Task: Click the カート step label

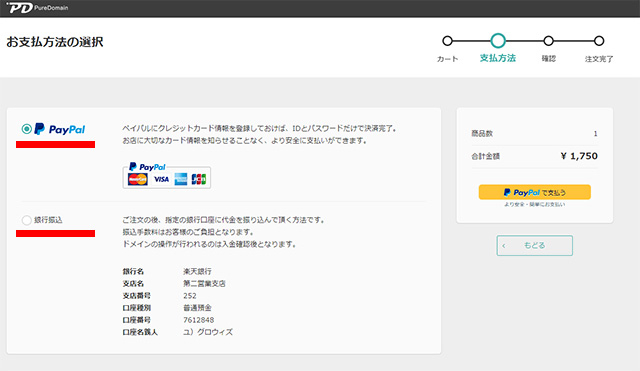Action: coord(447,59)
